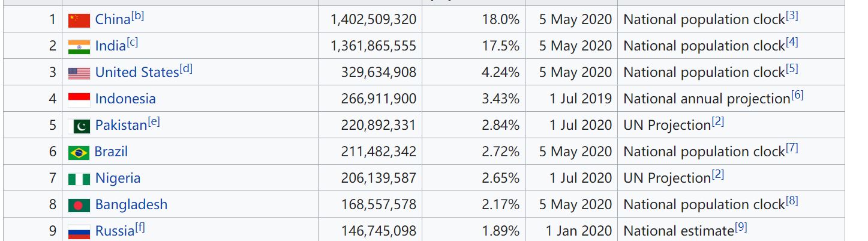The width and height of the screenshot is (868, 241).
Task: Open the India country link
Action: [x=110, y=46]
